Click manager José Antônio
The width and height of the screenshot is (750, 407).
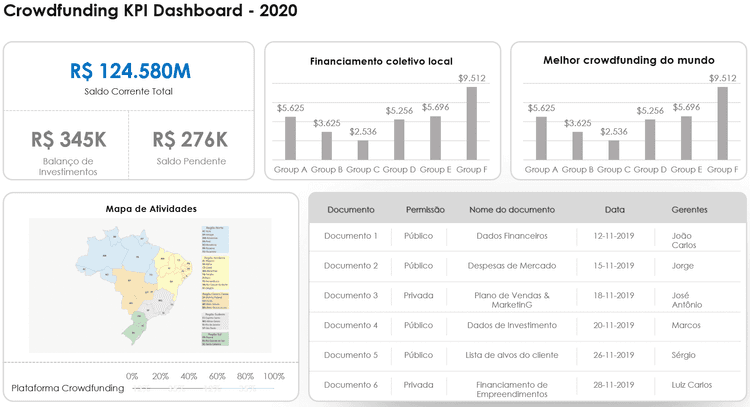(x=687, y=300)
